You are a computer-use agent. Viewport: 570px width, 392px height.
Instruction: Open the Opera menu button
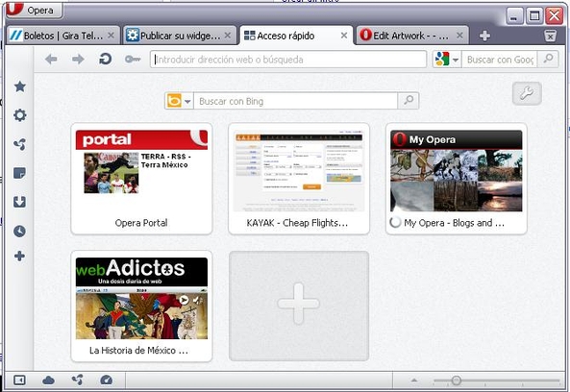[x=35, y=10]
